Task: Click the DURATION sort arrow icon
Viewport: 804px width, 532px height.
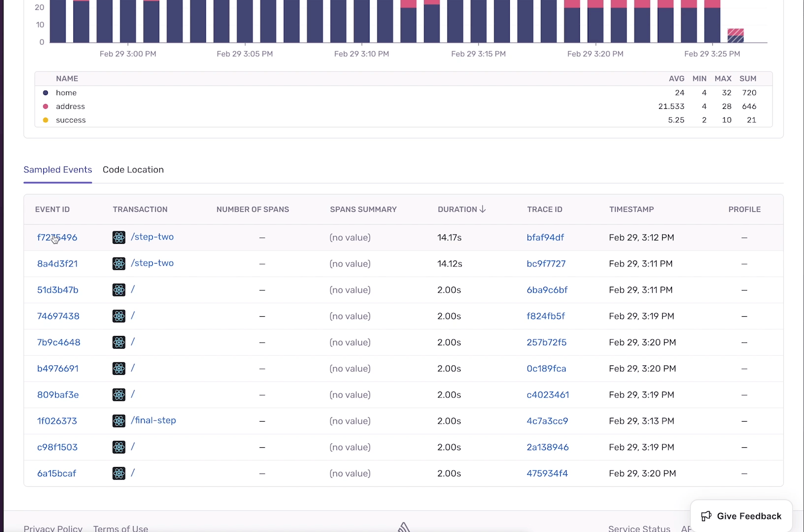Action: 483,209
